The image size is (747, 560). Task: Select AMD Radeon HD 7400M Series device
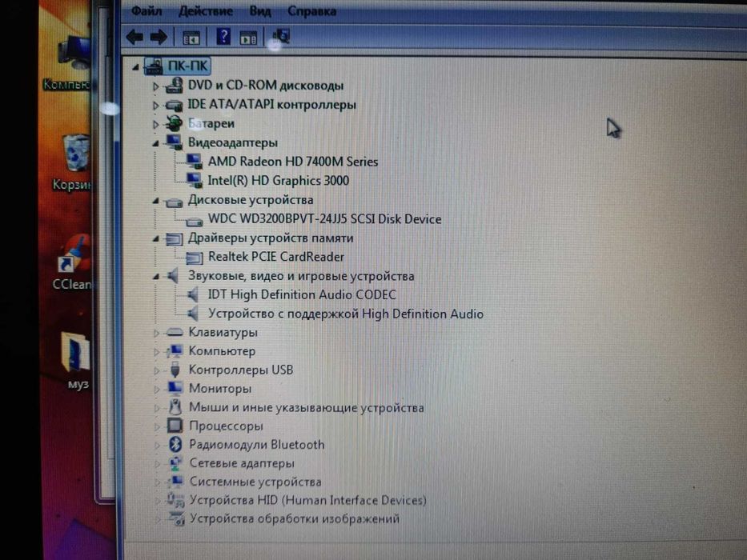[x=292, y=162]
